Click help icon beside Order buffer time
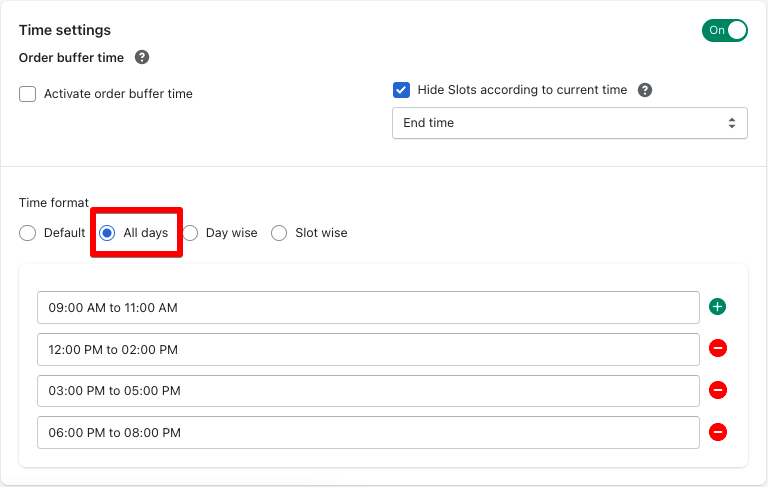Screen dimensions: 768x487 (x=142, y=58)
